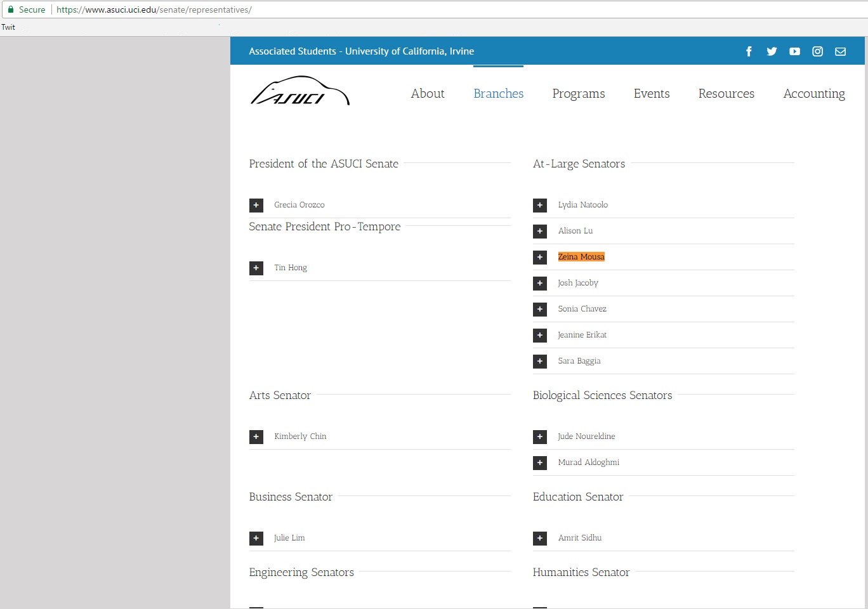
Task: Expand the Lydia Natoolo entry
Action: tap(540, 205)
